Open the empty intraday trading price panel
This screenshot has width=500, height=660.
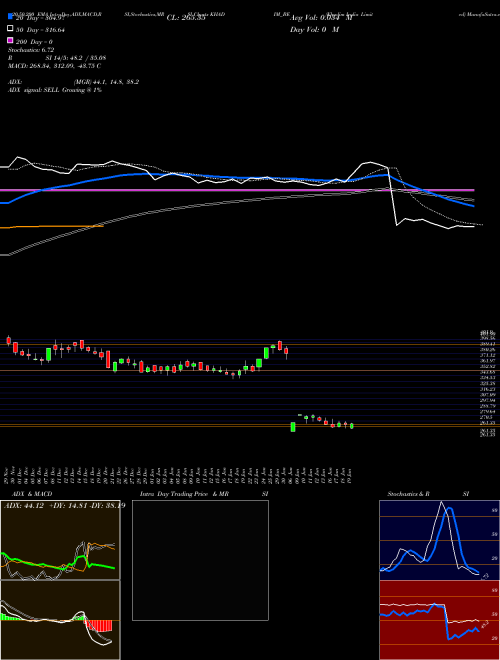[x=200, y=560]
